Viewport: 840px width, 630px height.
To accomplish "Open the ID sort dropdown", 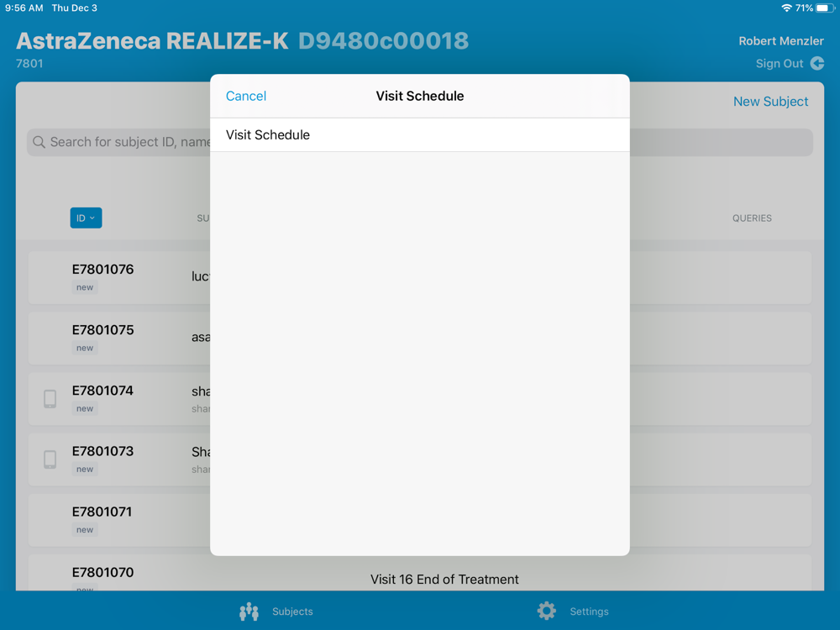I will coord(86,218).
